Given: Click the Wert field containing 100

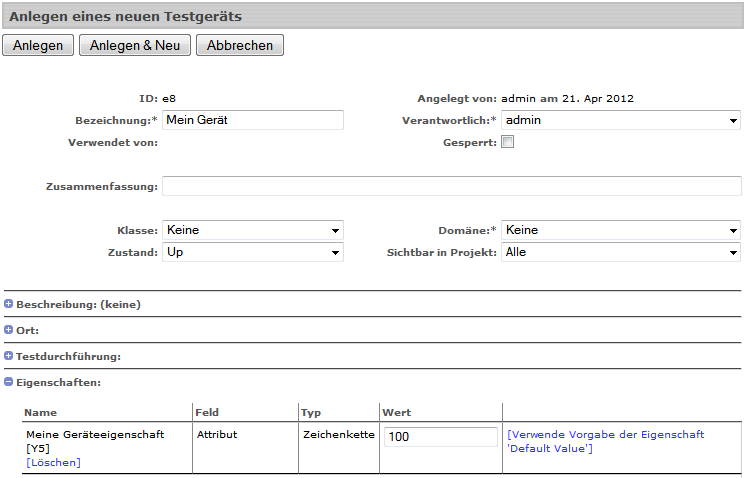Looking at the screenshot, I should tap(440, 437).
